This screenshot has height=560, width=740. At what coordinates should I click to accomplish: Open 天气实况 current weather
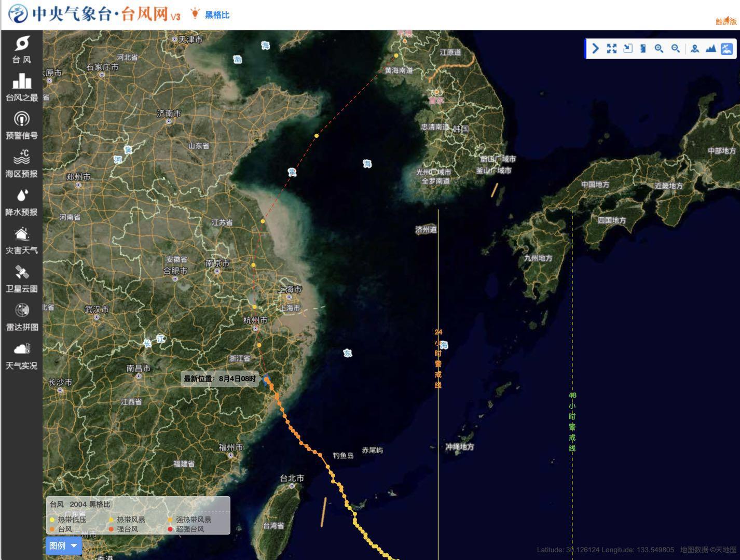[x=21, y=356]
